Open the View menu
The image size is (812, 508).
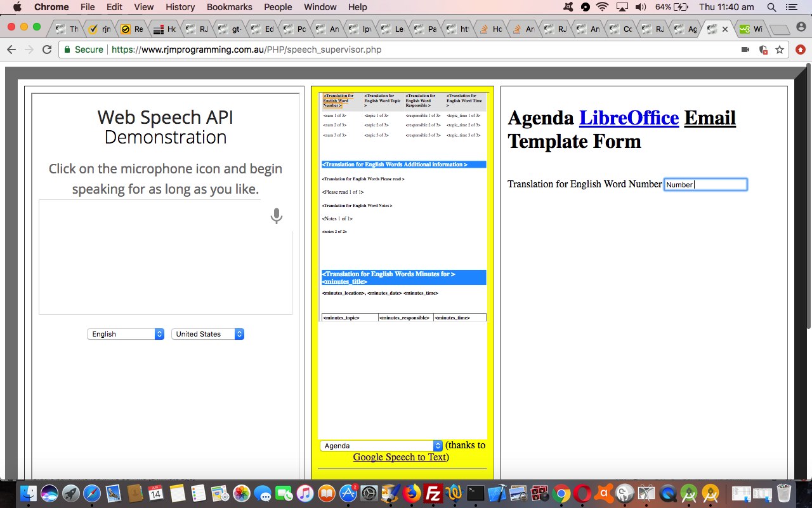pos(144,7)
